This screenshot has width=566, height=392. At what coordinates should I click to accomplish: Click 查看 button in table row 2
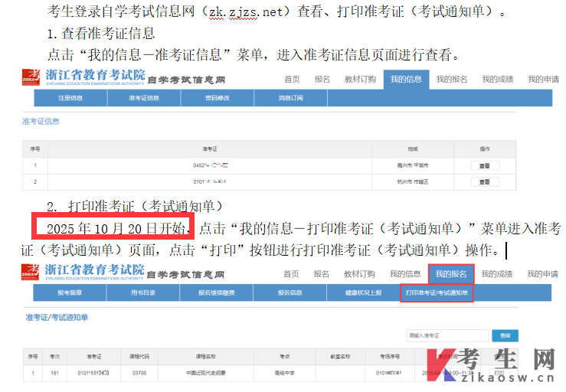[x=484, y=182]
